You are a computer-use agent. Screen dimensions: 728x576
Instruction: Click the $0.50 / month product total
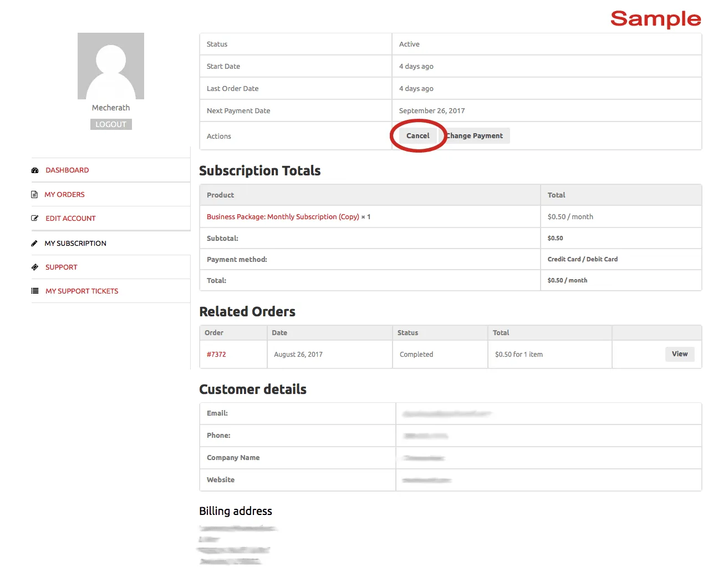571,216
